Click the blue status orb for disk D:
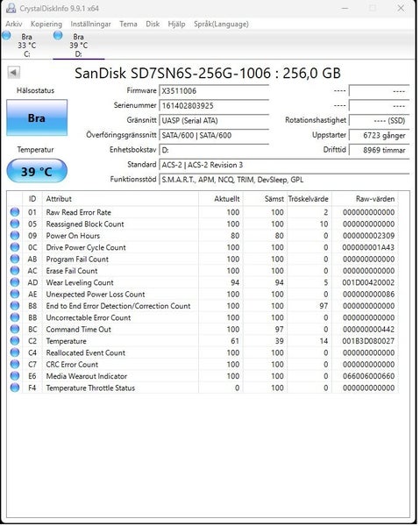Viewport: 420px width, 526px height. click(x=58, y=35)
